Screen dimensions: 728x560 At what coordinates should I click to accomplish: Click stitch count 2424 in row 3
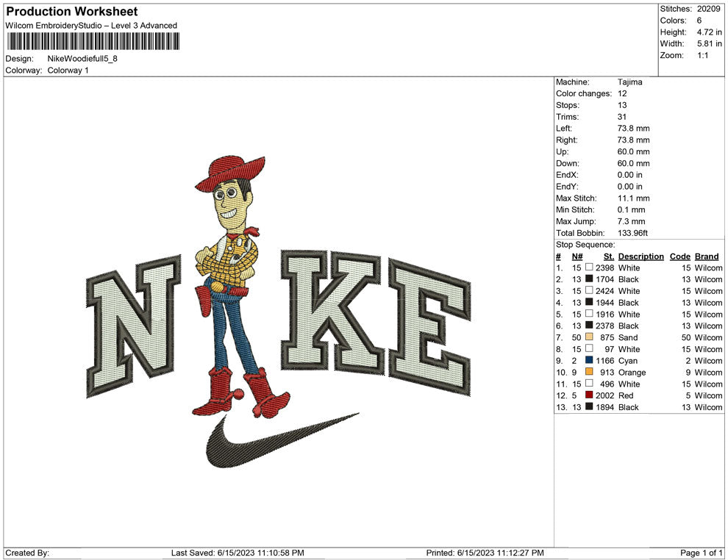point(604,291)
